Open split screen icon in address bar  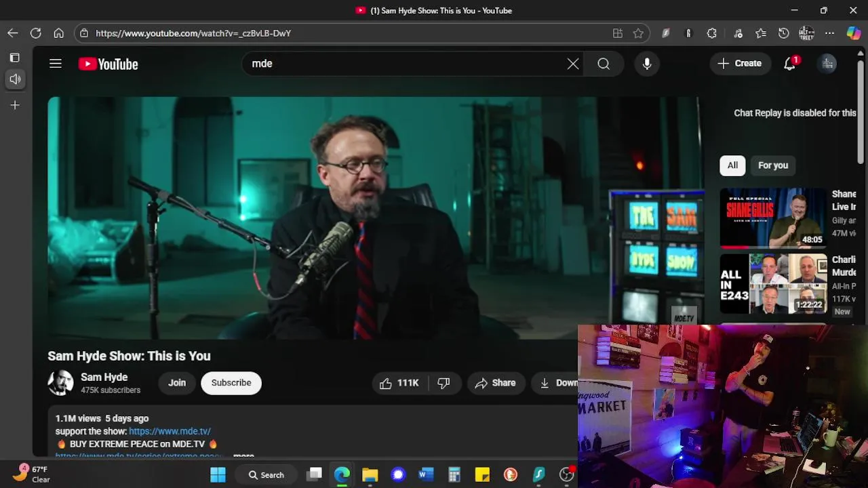pyautogui.click(x=617, y=33)
